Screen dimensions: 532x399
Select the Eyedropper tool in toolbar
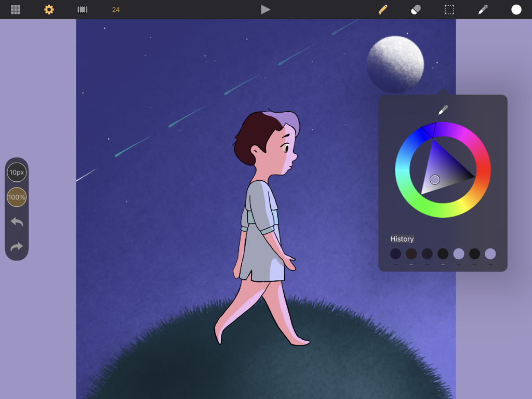click(x=483, y=9)
